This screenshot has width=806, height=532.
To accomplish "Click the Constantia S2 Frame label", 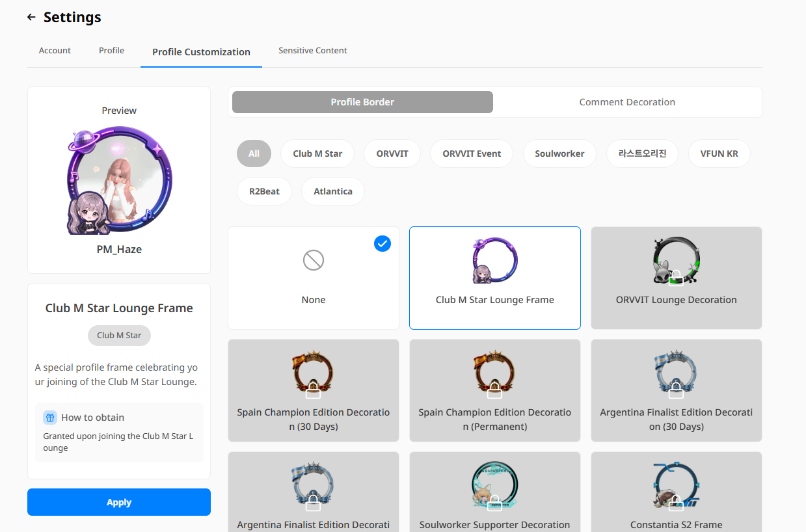I will click(677, 525).
